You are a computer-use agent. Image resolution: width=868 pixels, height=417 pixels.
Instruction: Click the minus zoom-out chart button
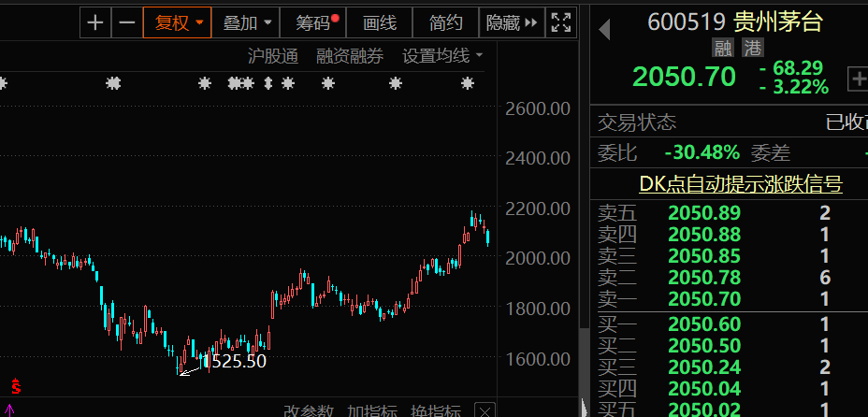(x=127, y=22)
